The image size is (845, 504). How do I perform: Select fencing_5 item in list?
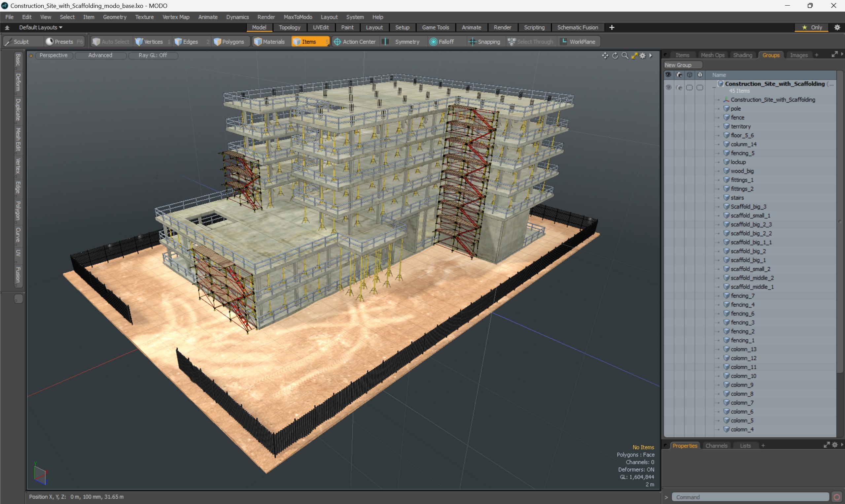(x=742, y=153)
